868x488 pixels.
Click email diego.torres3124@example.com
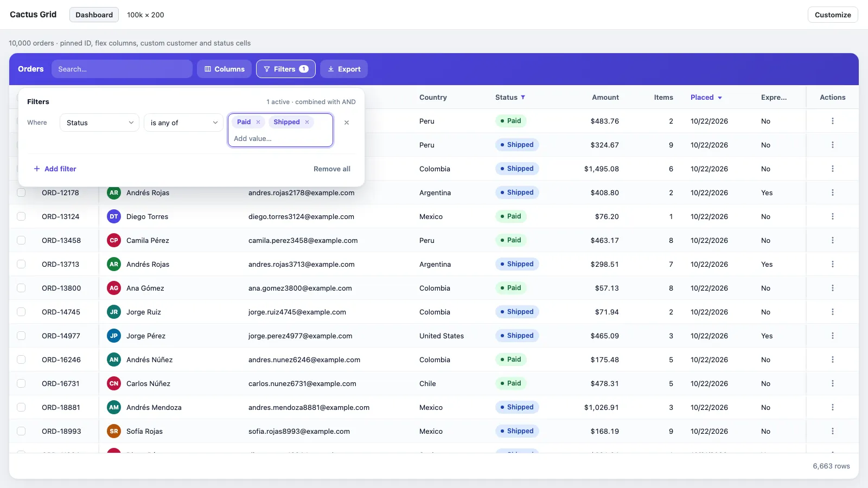point(301,216)
